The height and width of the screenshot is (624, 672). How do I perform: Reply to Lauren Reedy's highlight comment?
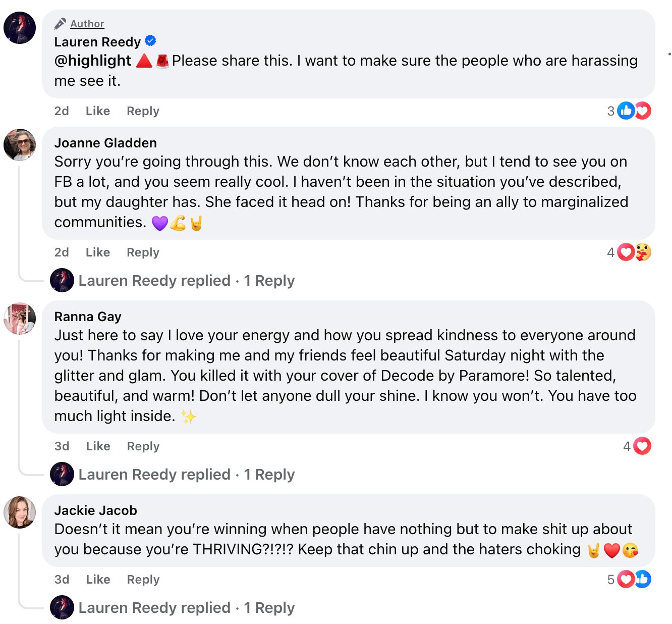click(143, 111)
